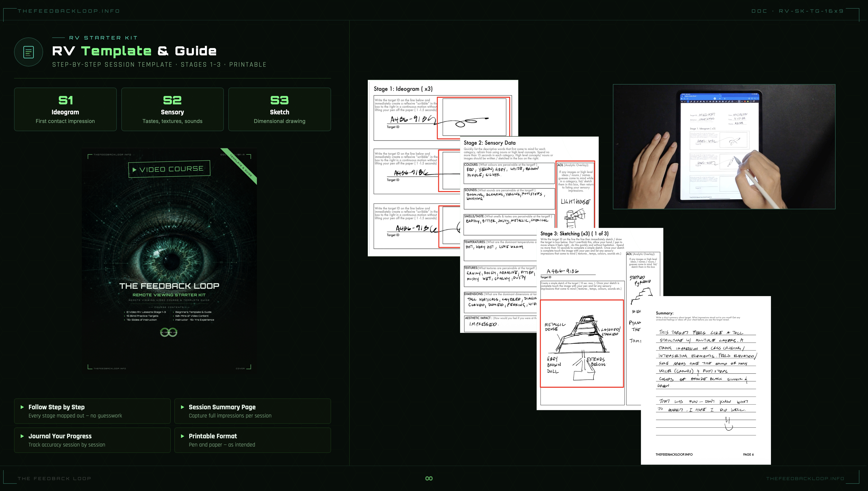This screenshot has width=868, height=491.
Task: Click the RV Template & Guide heading
Action: (x=134, y=51)
